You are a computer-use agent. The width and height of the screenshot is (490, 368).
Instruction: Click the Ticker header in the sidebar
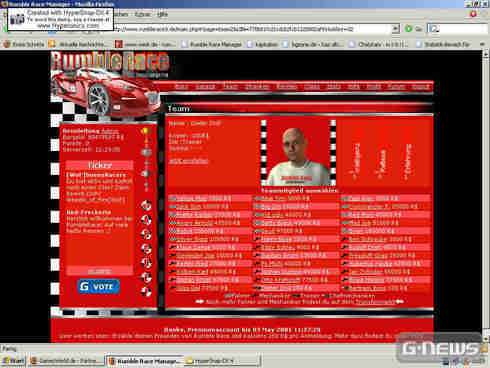99,165
